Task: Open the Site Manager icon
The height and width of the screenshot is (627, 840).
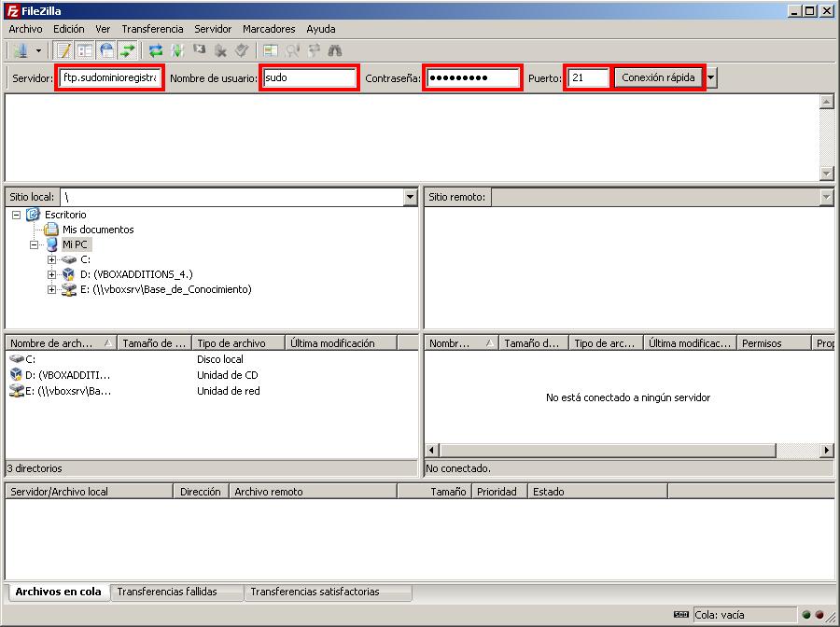Action: click(x=21, y=51)
